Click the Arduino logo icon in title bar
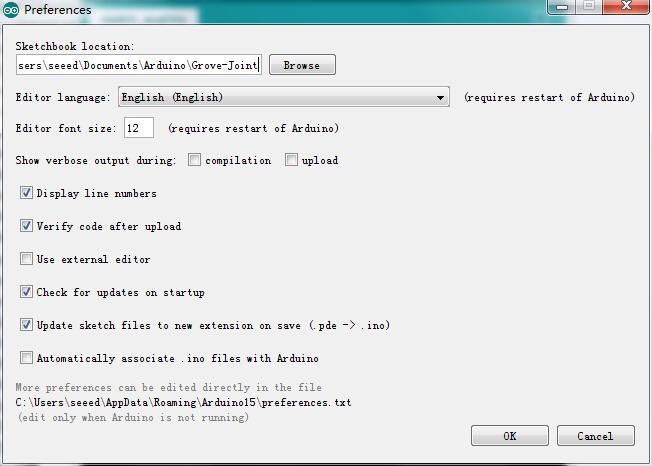 tap(11, 10)
